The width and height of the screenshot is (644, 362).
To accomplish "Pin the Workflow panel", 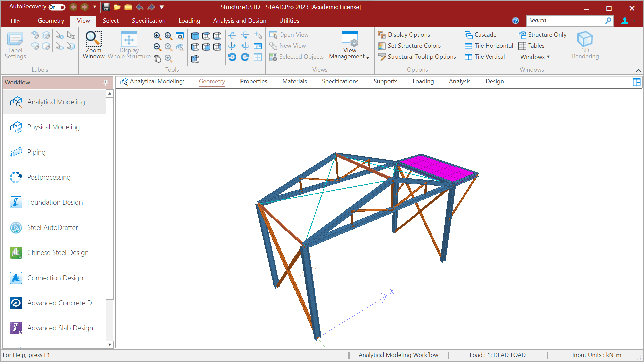I will coord(106,82).
